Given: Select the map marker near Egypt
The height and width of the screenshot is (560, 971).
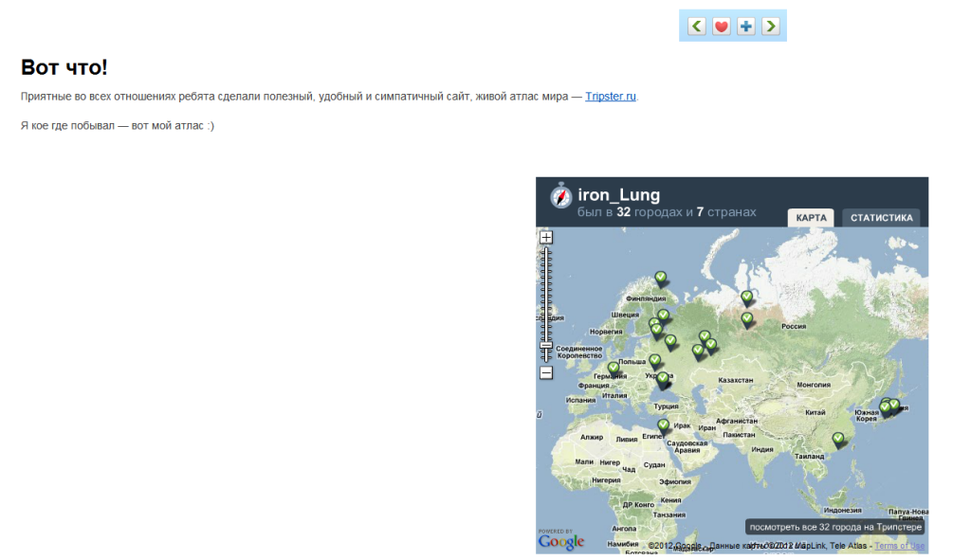Looking at the screenshot, I should click(664, 425).
